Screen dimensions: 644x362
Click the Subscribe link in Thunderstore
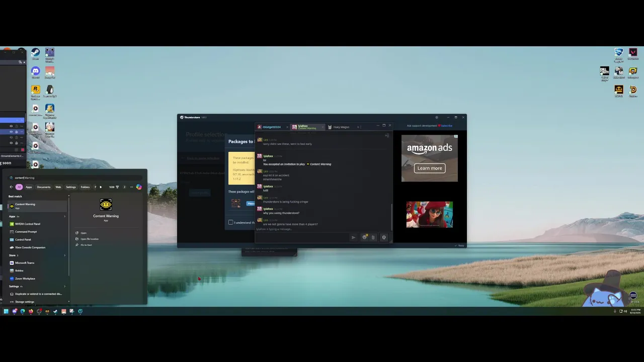[x=446, y=126]
